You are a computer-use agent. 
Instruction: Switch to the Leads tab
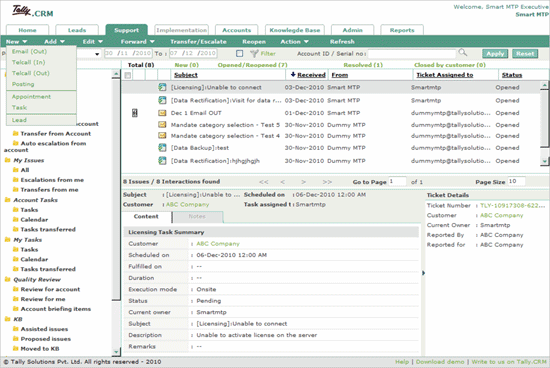(x=77, y=30)
